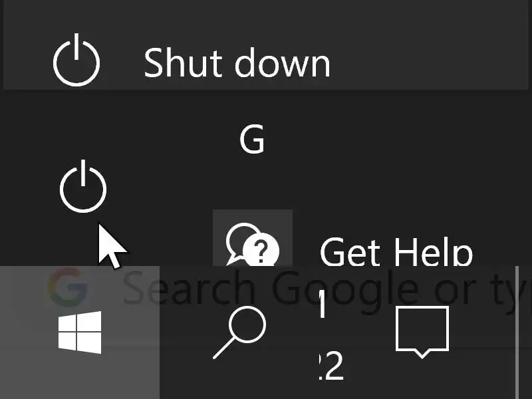Screen dimensions: 532x399
Task: Click the question mark badge on Get Help
Action: pos(261,252)
